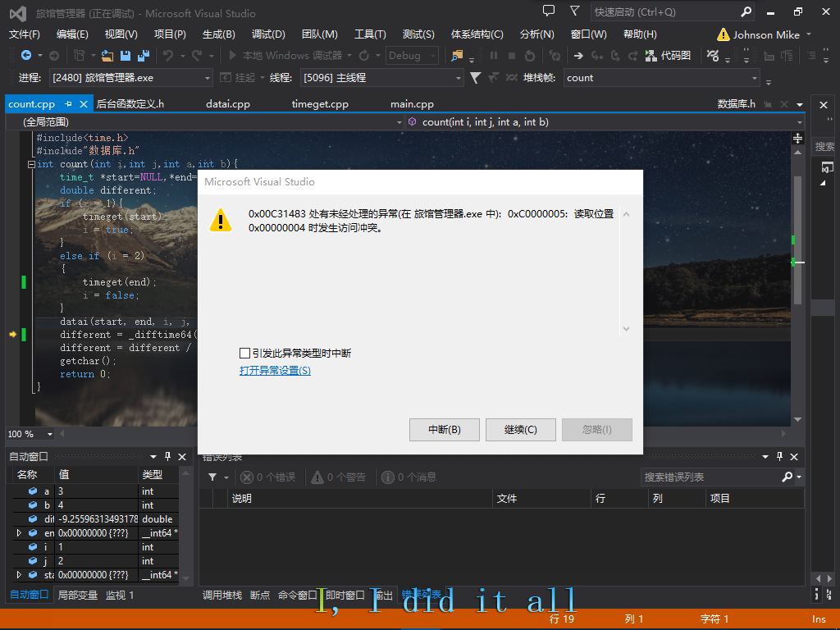
Task: Click the 搜索错误列表 search field
Action: tap(711, 477)
